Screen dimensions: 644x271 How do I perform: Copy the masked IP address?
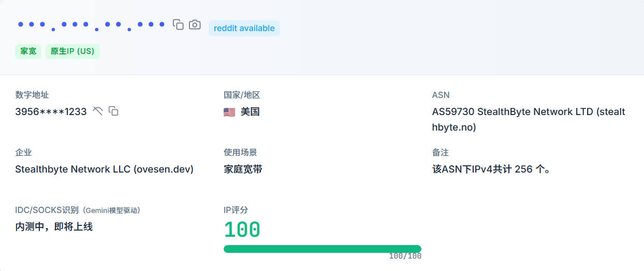(x=178, y=24)
